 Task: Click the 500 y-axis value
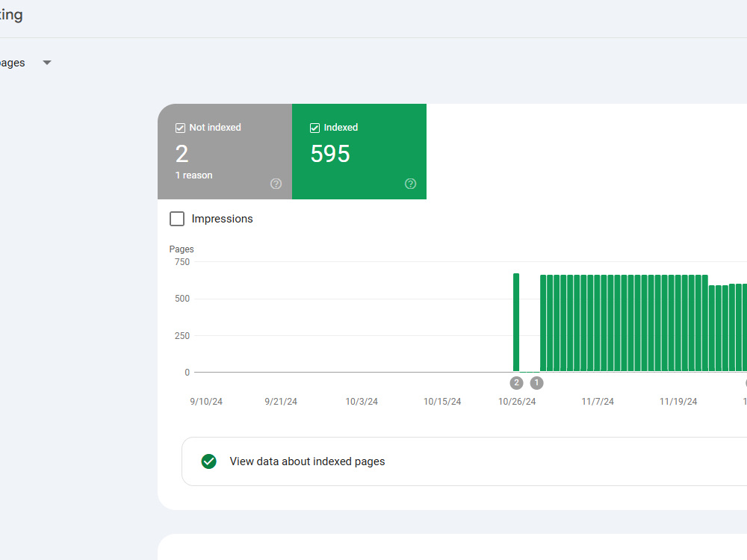click(182, 299)
